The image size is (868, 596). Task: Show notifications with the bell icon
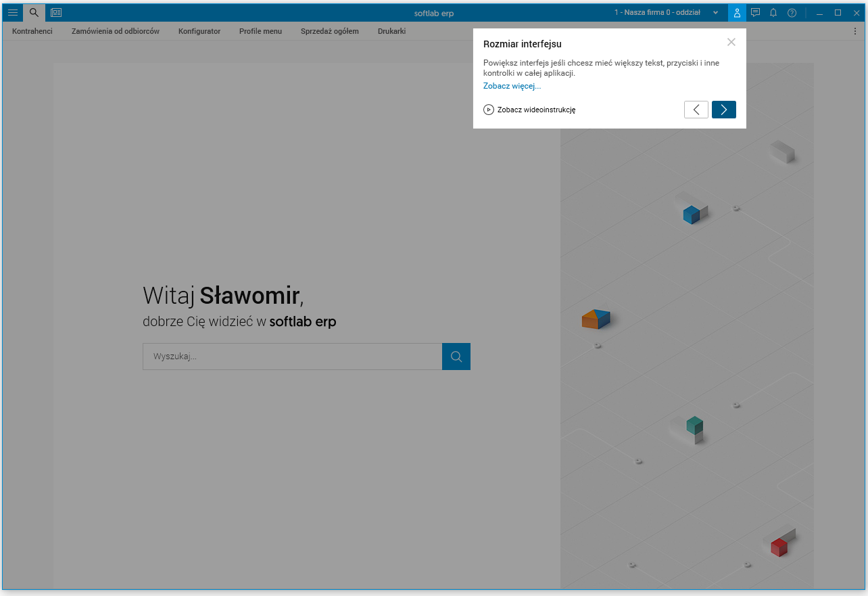(773, 13)
